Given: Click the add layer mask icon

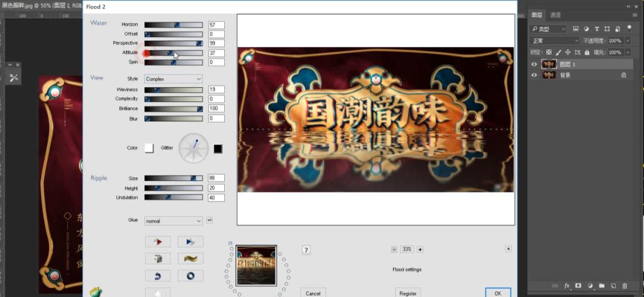Looking at the screenshot, I should [x=578, y=286].
